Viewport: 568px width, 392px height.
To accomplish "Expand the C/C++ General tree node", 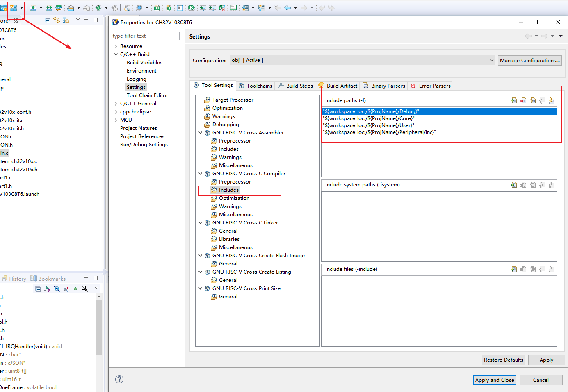I will point(116,104).
